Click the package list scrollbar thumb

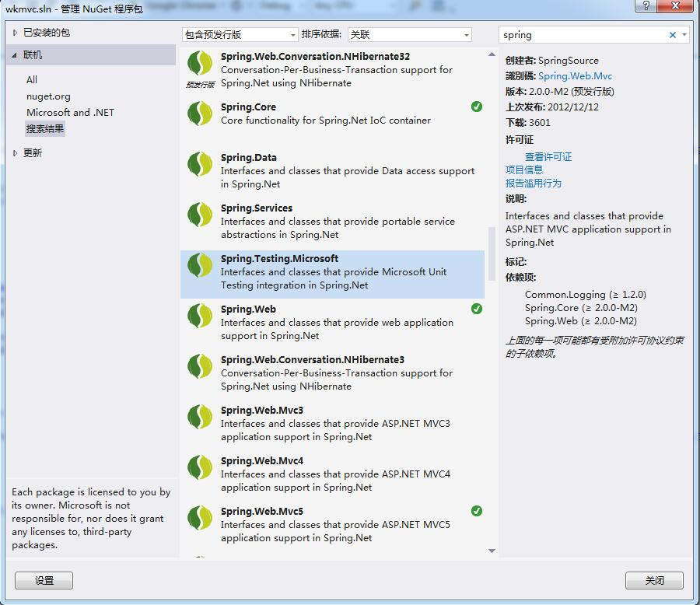click(x=492, y=254)
